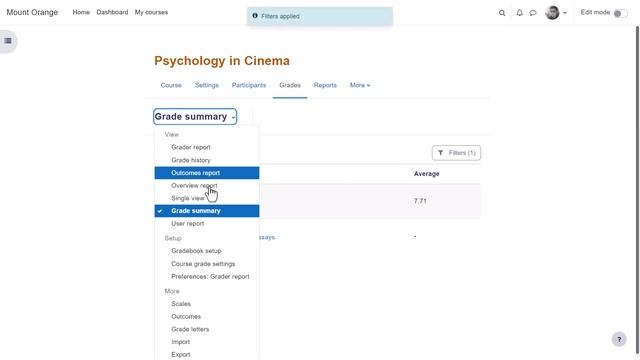Open the messaging speech bubble icon
This screenshot has height=360, width=640.
tap(533, 13)
